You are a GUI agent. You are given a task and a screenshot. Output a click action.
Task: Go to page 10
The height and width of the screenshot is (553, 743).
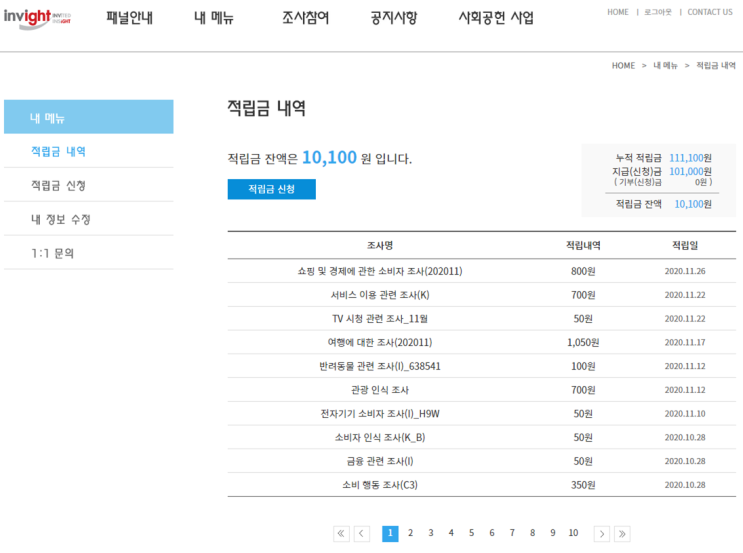[573, 533]
